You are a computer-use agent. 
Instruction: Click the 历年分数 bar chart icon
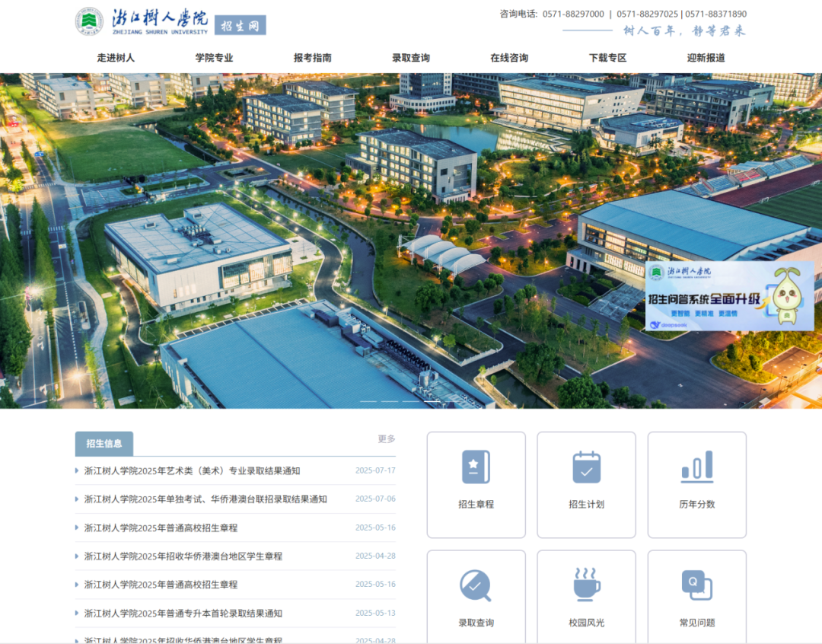coord(697,467)
